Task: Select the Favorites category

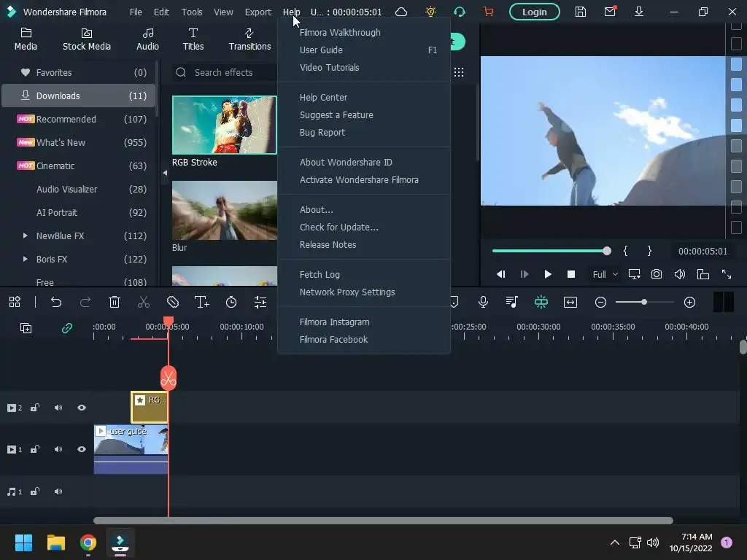Action: coord(79,72)
